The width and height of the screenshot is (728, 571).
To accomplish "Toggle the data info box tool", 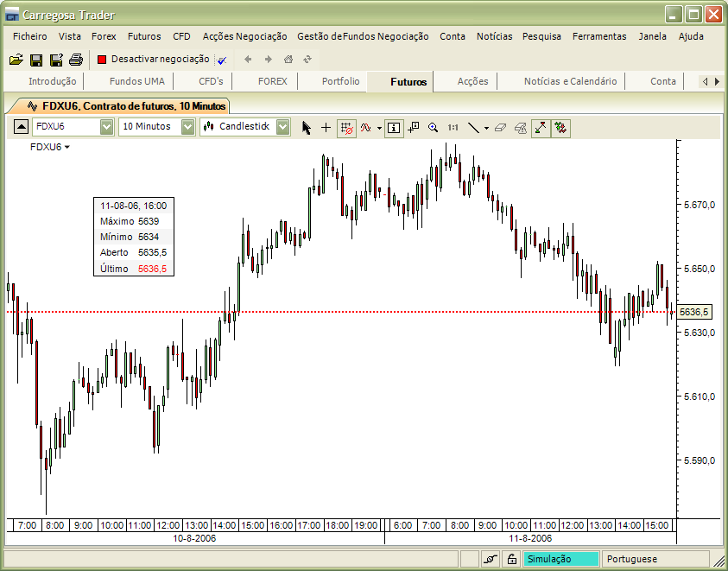I will [x=393, y=128].
